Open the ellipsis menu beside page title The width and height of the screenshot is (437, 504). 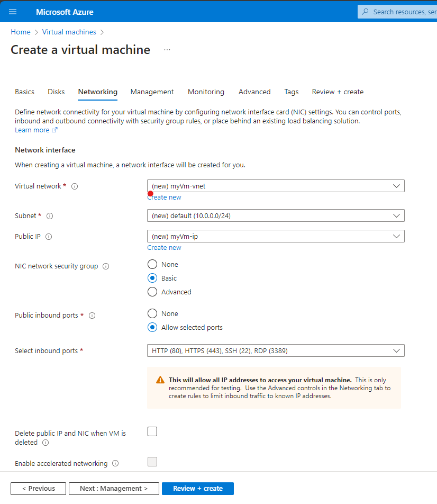[167, 50]
